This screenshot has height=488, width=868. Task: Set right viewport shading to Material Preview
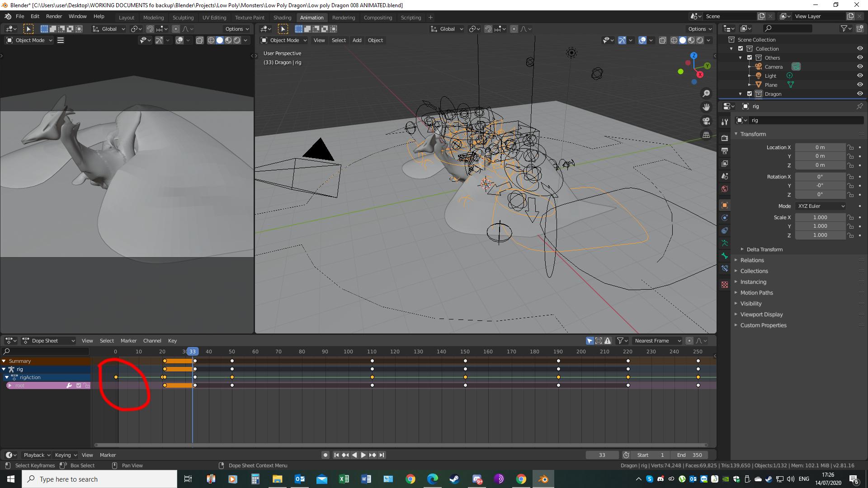[x=691, y=40]
